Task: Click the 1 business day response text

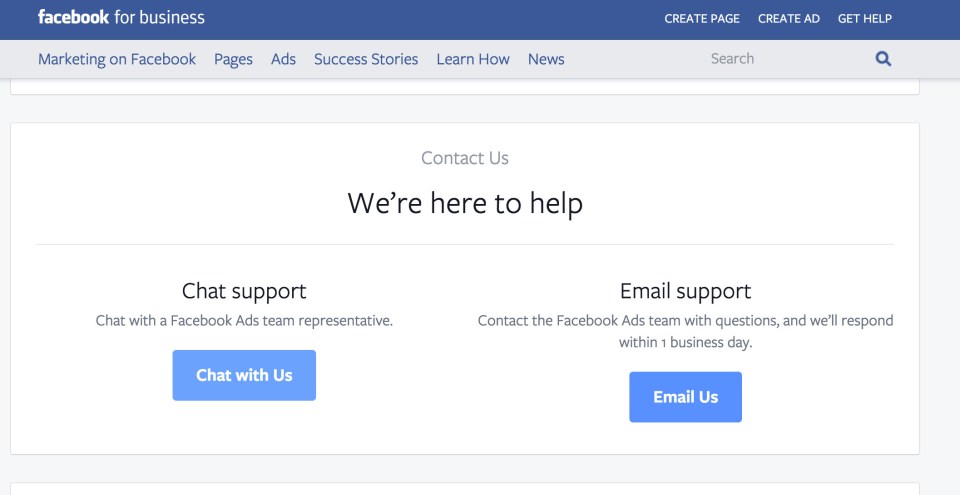Action: point(685,331)
